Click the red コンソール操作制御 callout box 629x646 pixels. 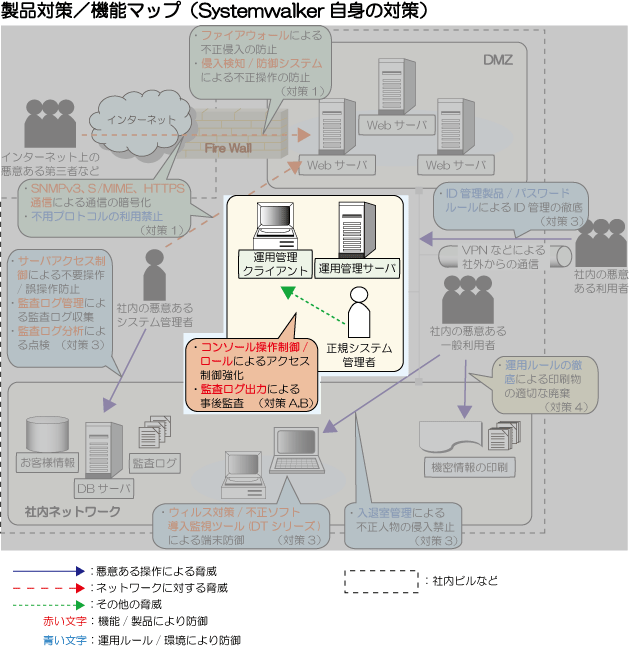tap(251, 375)
